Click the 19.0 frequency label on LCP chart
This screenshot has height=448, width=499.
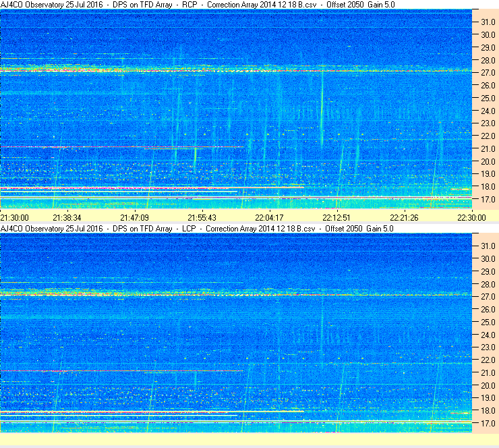click(x=488, y=398)
